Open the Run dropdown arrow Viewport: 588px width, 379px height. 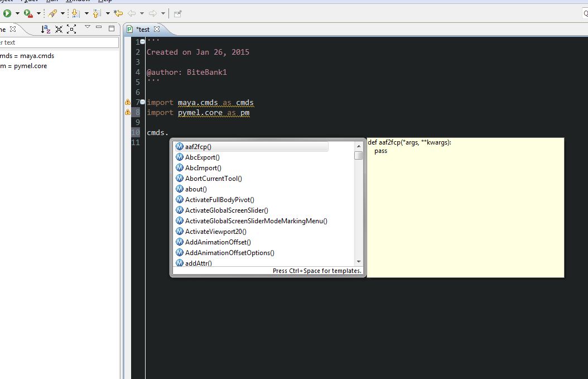point(17,13)
